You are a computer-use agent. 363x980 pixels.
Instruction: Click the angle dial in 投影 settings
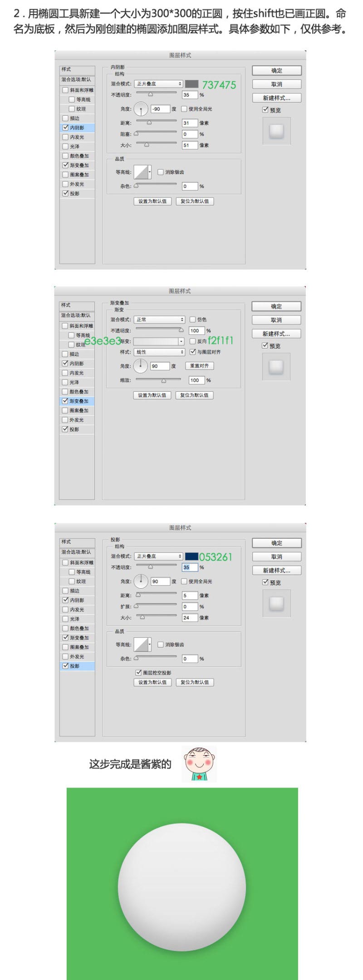coord(141,581)
